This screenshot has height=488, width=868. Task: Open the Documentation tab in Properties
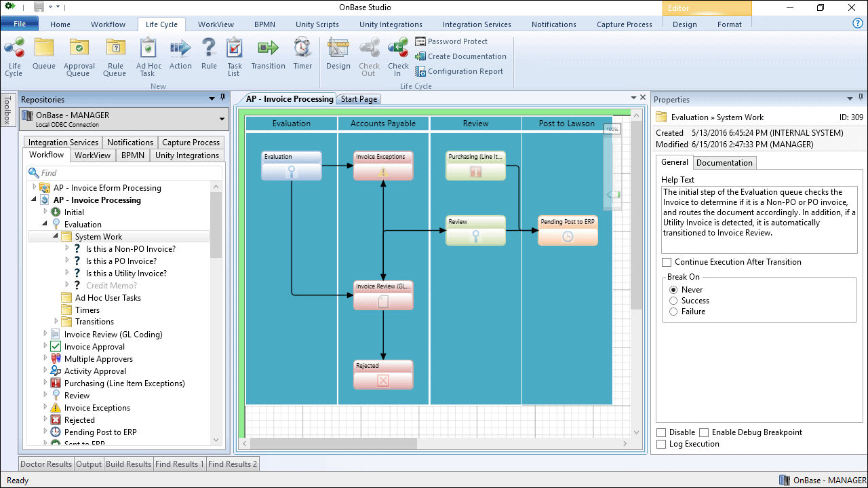click(x=724, y=162)
